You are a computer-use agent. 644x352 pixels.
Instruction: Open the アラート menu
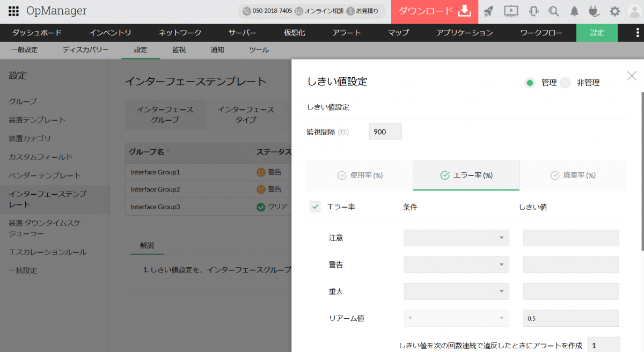(x=346, y=33)
